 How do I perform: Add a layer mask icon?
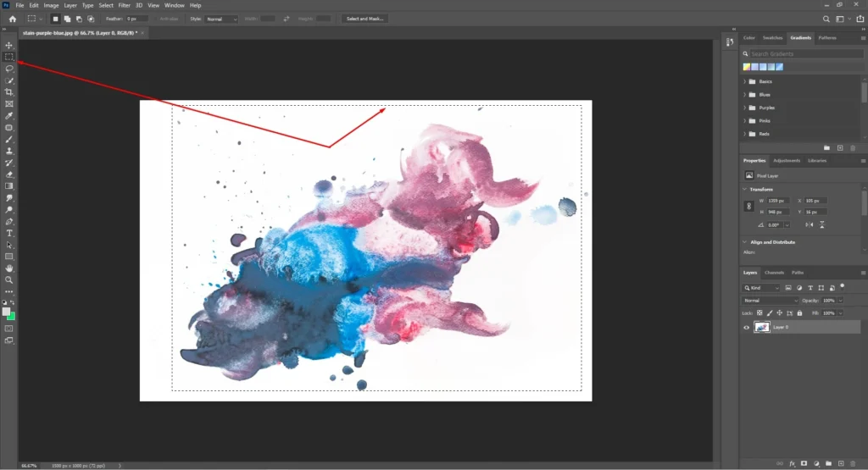pyautogui.click(x=804, y=463)
